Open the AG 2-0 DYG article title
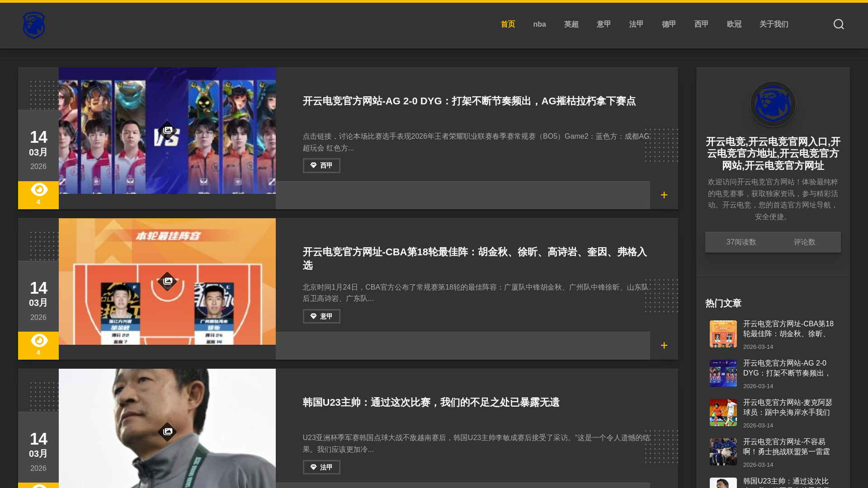 (x=469, y=101)
